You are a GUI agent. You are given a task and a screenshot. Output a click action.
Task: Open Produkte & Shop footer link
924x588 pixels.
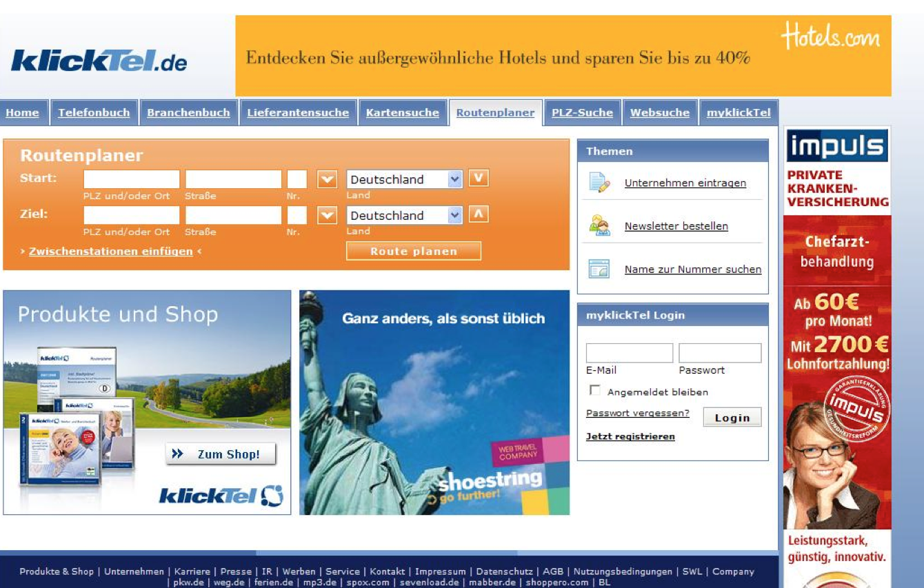coord(57,571)
